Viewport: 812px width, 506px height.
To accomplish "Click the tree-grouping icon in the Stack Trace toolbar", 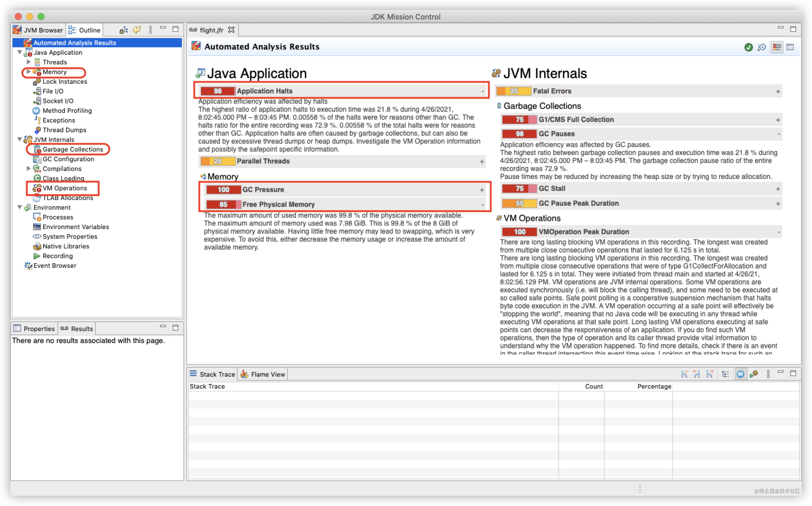I will 726,374.
